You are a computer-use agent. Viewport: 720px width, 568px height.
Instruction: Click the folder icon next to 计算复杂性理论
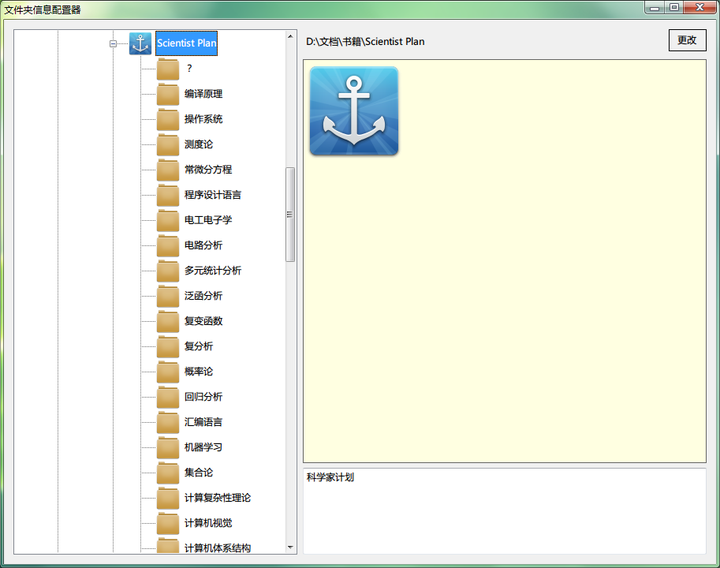click(x=168, y=498)
